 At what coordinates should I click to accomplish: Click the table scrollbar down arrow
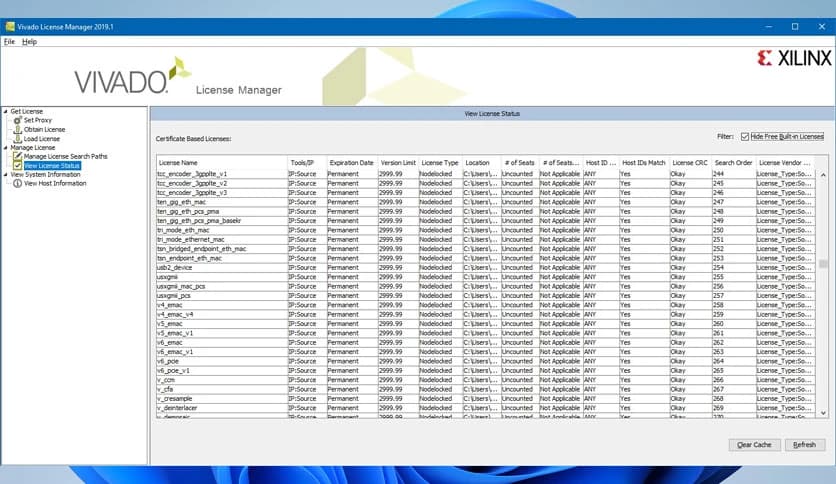coord(823,413)
